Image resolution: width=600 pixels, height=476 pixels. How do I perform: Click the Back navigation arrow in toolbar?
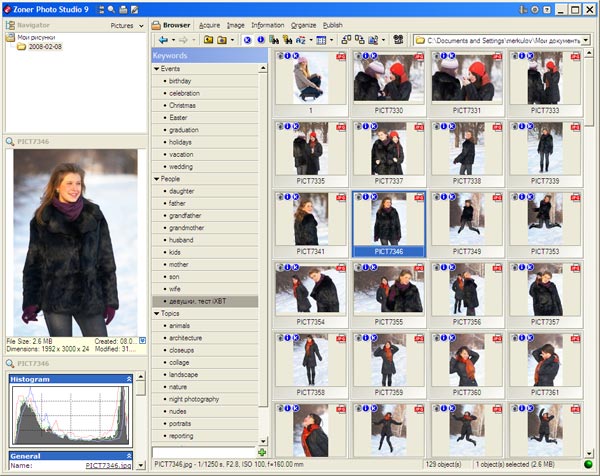tap(163, 40)
